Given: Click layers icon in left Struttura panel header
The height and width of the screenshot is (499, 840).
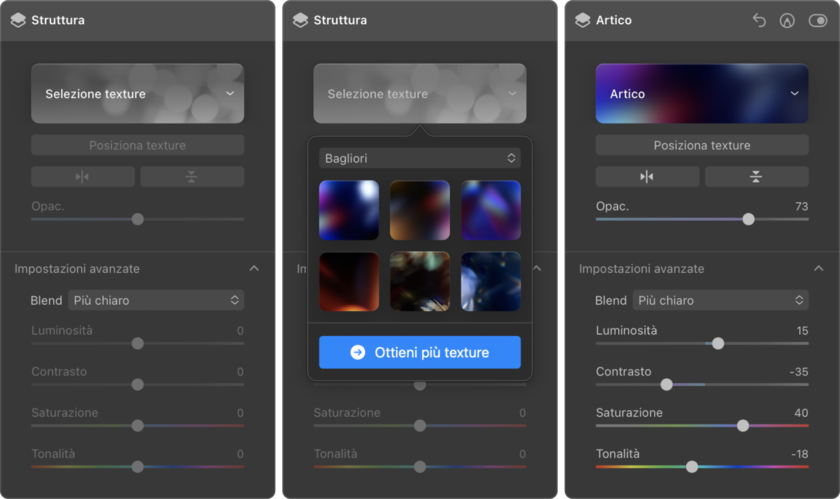Looking at the screenshot, I should coord(18,20).
